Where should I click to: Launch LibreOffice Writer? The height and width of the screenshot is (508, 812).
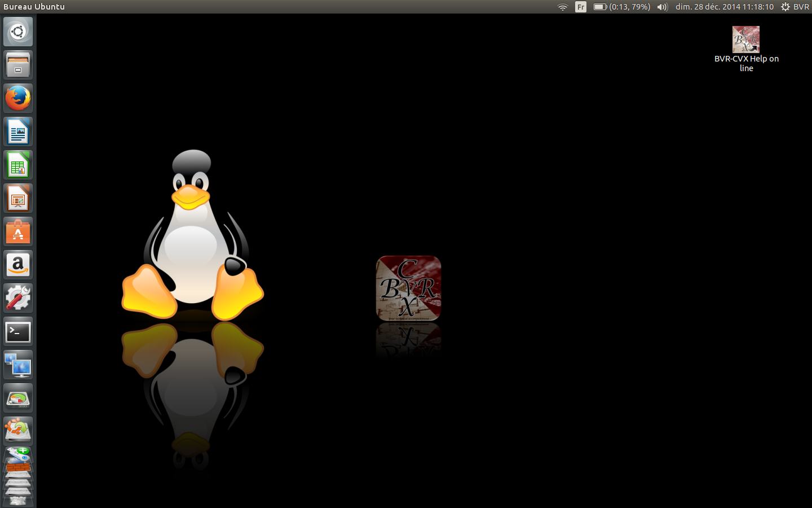click(x=18, y=132)
